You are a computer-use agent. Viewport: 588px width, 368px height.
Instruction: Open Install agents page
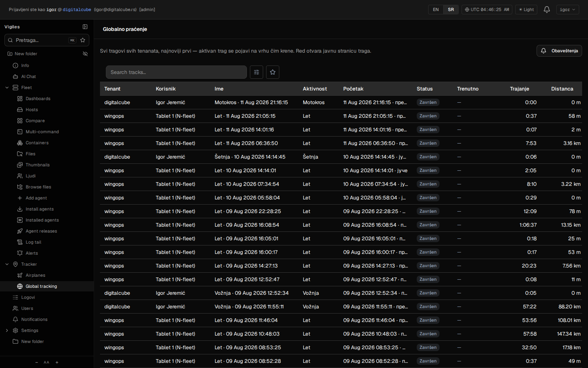click(x=39, y=209)
